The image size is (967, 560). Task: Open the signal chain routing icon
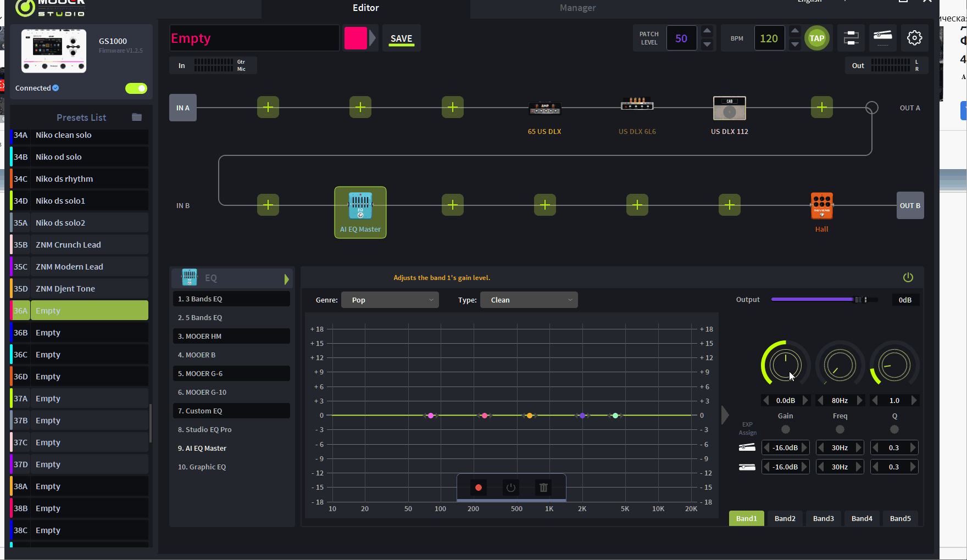pyautogui.click(x=851, y=38)
